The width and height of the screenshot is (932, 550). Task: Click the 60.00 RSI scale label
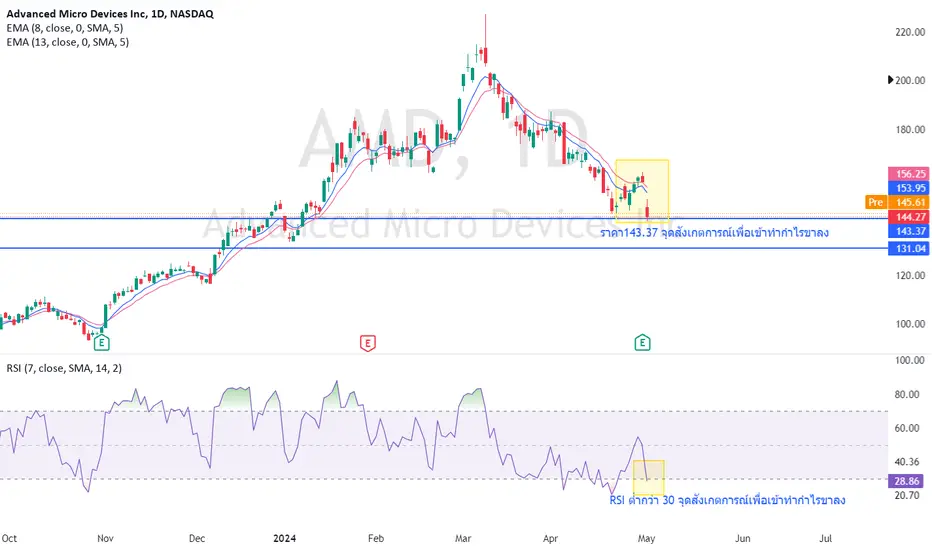point(907,428)
